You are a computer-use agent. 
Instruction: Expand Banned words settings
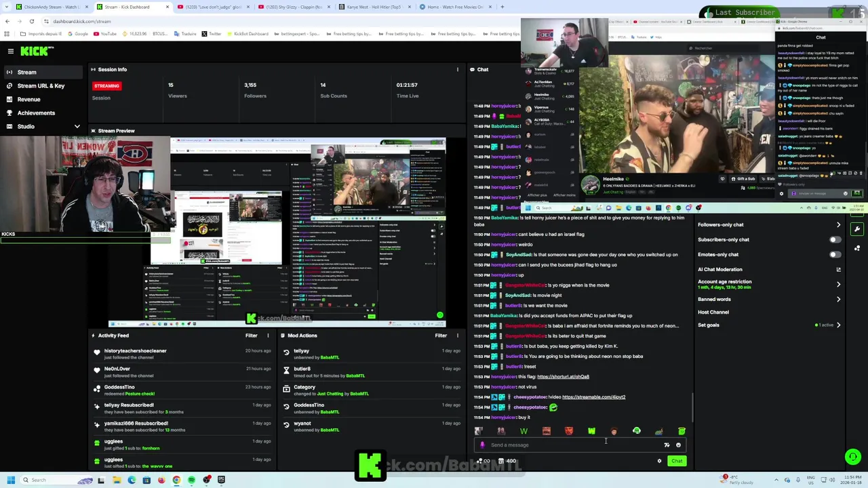click(x=838, y=300)
